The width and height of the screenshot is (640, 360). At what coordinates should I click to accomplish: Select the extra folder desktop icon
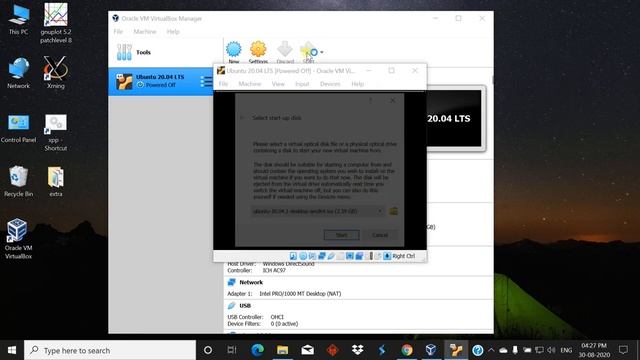(56, 182)
